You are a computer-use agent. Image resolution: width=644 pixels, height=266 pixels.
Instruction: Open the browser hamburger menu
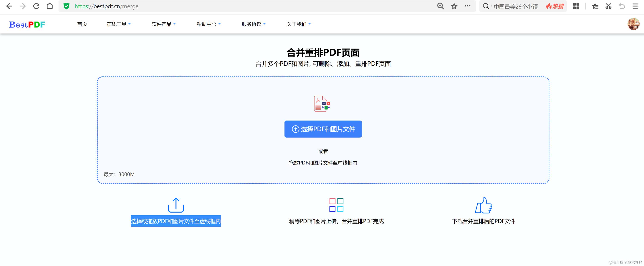coord(635,6)
